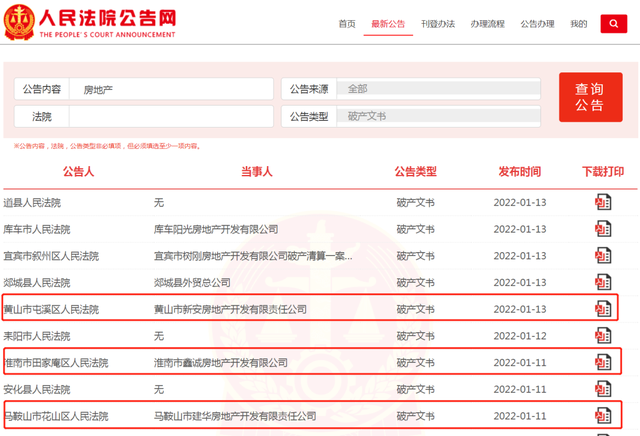640x436 pixels.
Task: Click the 公告人 column header
Action: (78, 171)
